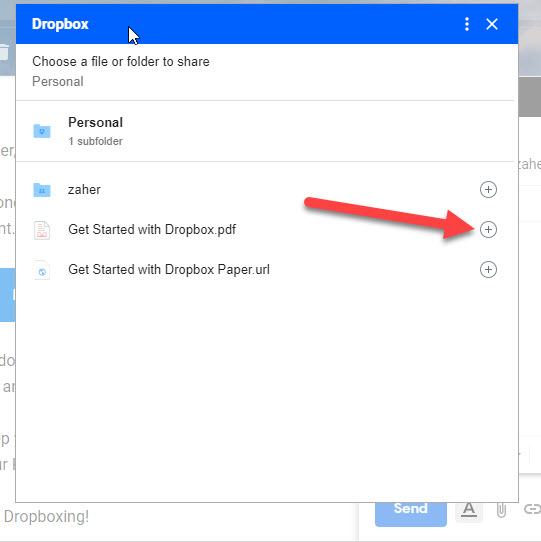Click the insert link icon

(x=532, y=509)
